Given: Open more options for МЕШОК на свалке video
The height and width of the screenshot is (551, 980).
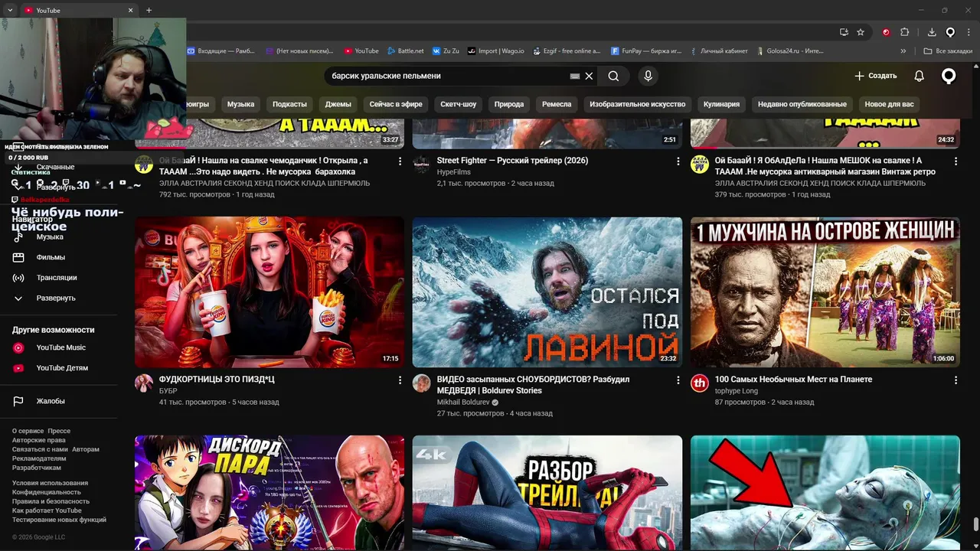Looking at the screenshot, I should 955,161.
